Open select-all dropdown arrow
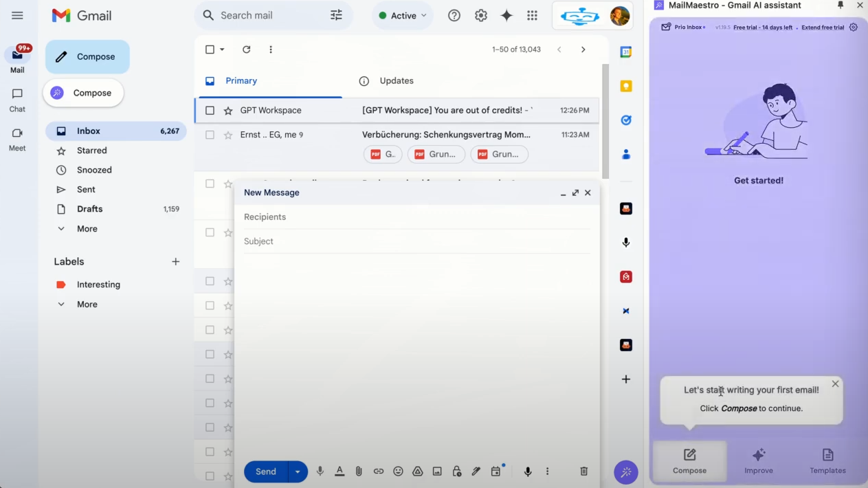This screenshot has height=488, width=868. 222,49
